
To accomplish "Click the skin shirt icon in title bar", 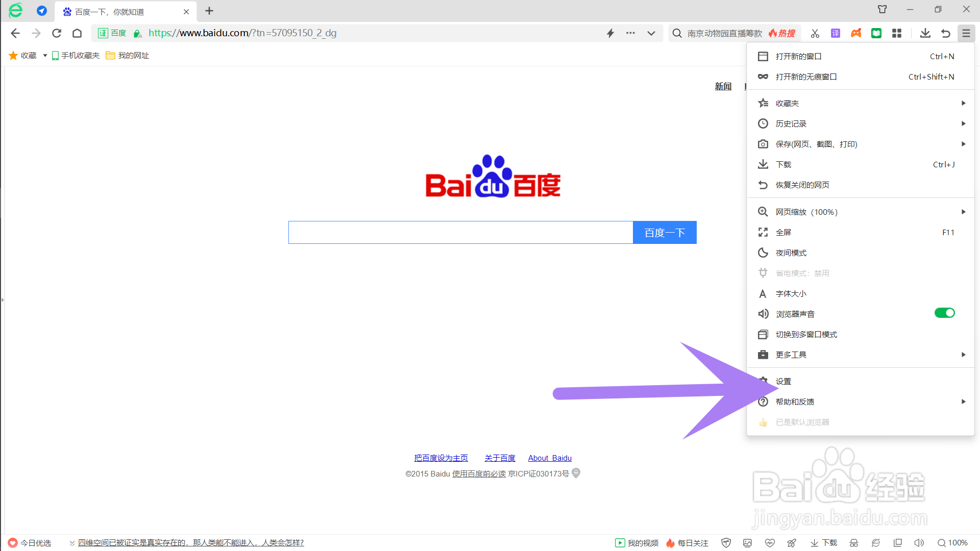I will [x=882, y=9].
